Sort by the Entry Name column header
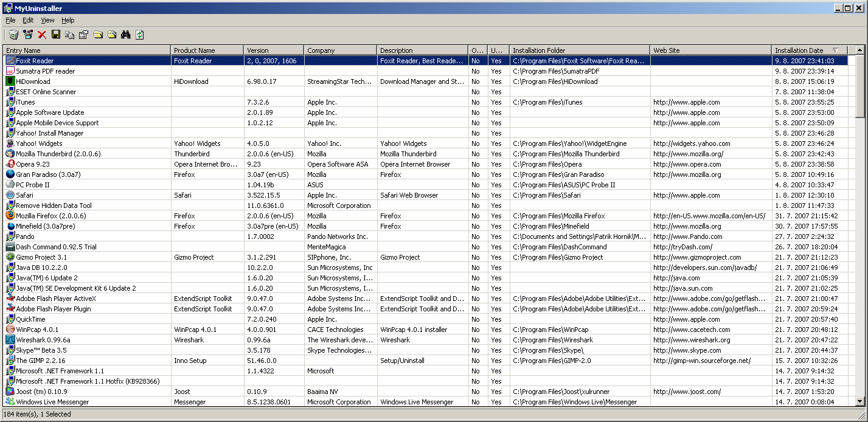 [87, 50]
